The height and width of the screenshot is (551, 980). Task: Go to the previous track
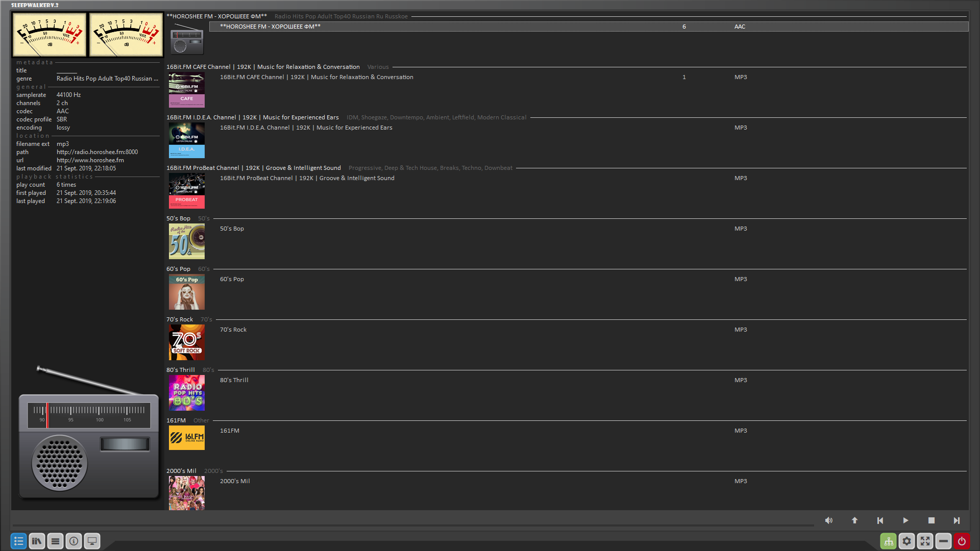click(x=880, y=520)
